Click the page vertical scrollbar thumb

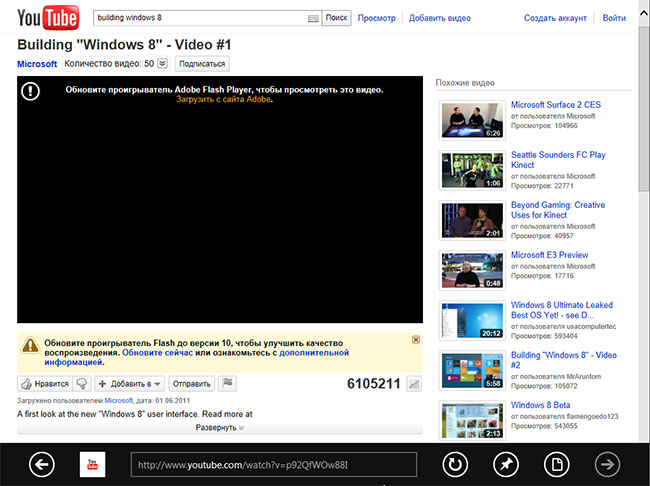(644, 108)
